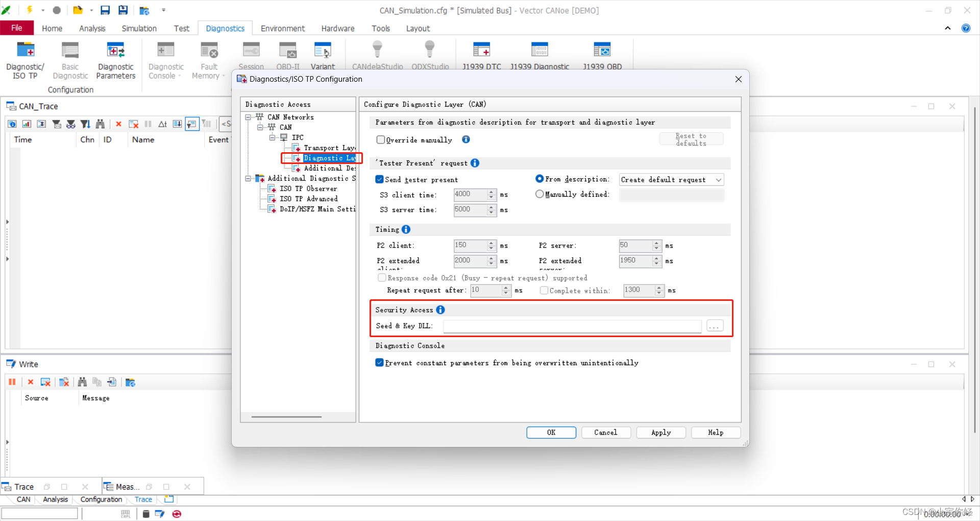Click Apply in the configuration dialog

(661, 433)
